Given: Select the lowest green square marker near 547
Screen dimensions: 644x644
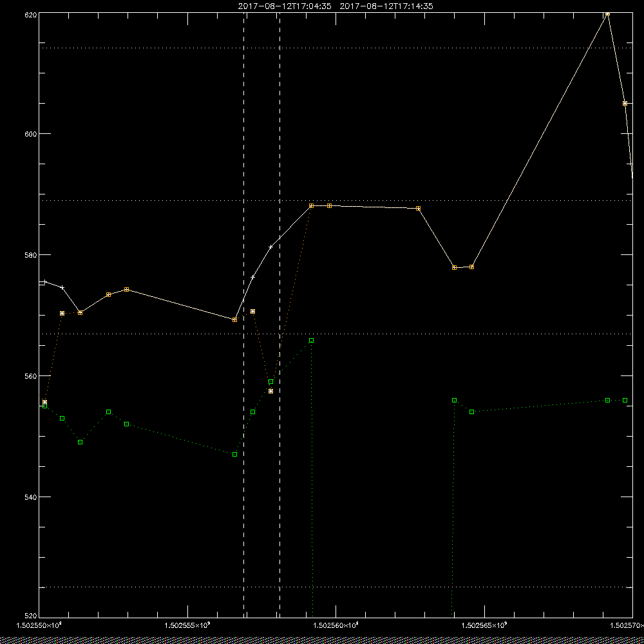Looking at the screenshot, I should click(234, 454).
